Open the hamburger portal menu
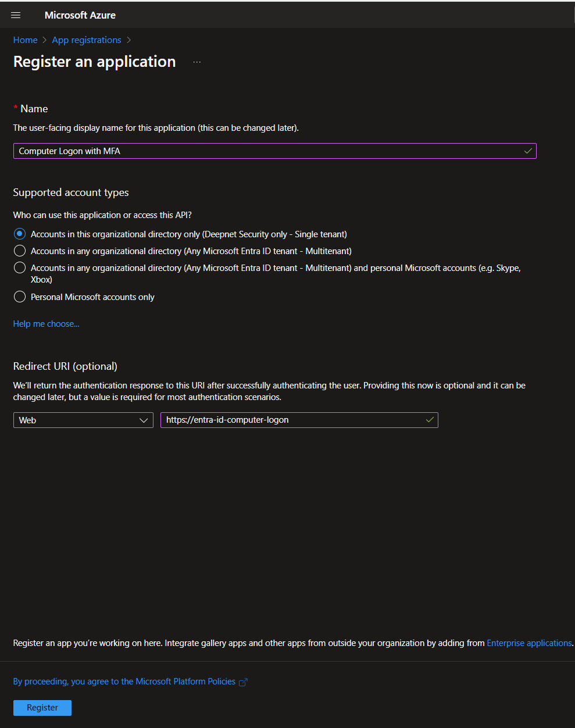Viewport: 575px width, 728px height. click(16, 15)
